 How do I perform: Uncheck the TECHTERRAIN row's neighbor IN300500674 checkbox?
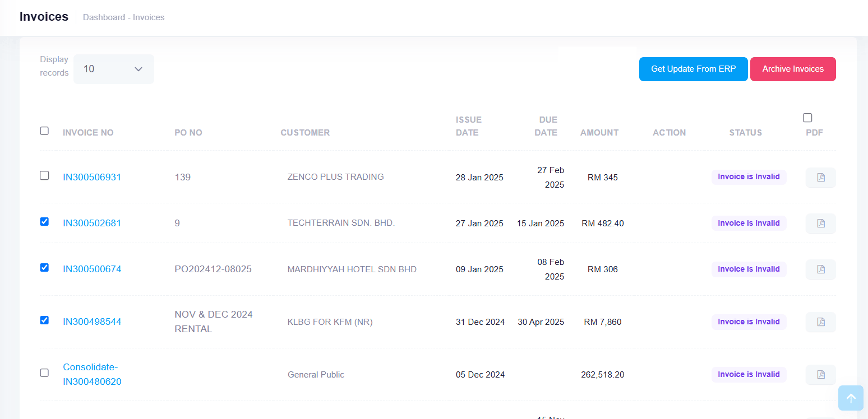(x=44, y=267)
